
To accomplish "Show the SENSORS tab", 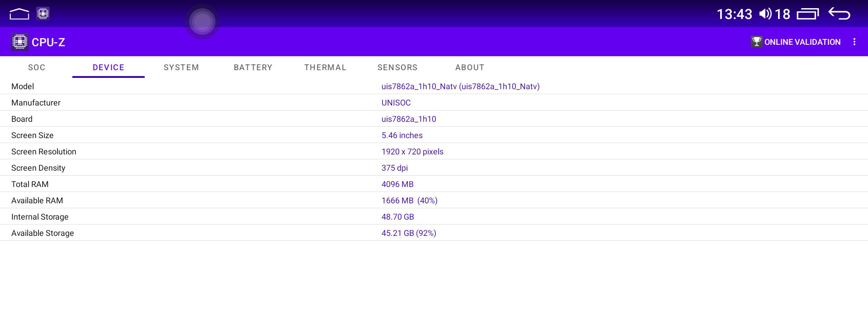I will 397,67.
